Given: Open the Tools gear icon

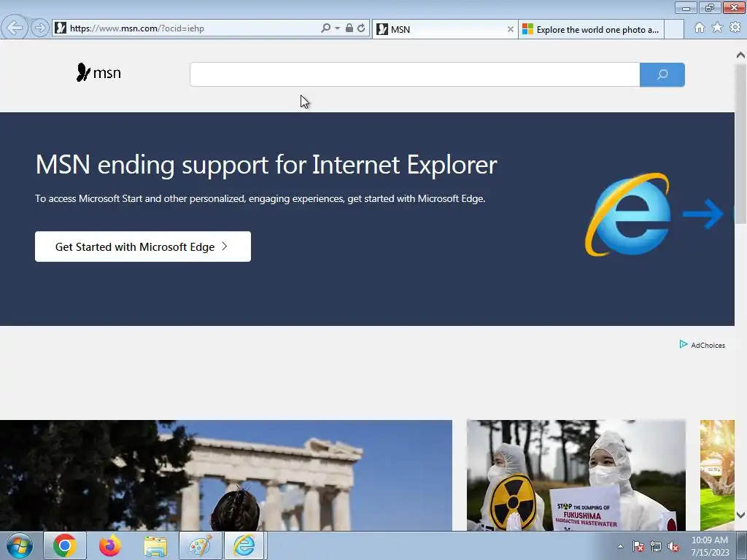Looking at the screenshot, I should pos(735,28).
